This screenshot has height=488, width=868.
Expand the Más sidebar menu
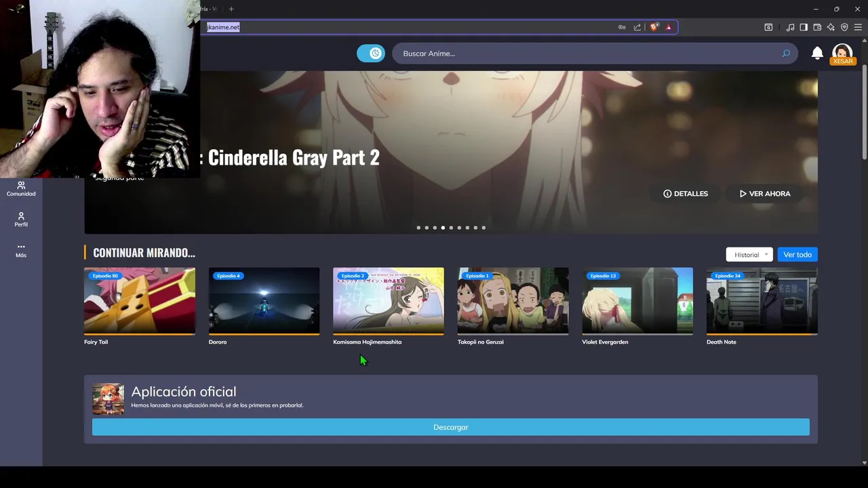tap(21, 251)
